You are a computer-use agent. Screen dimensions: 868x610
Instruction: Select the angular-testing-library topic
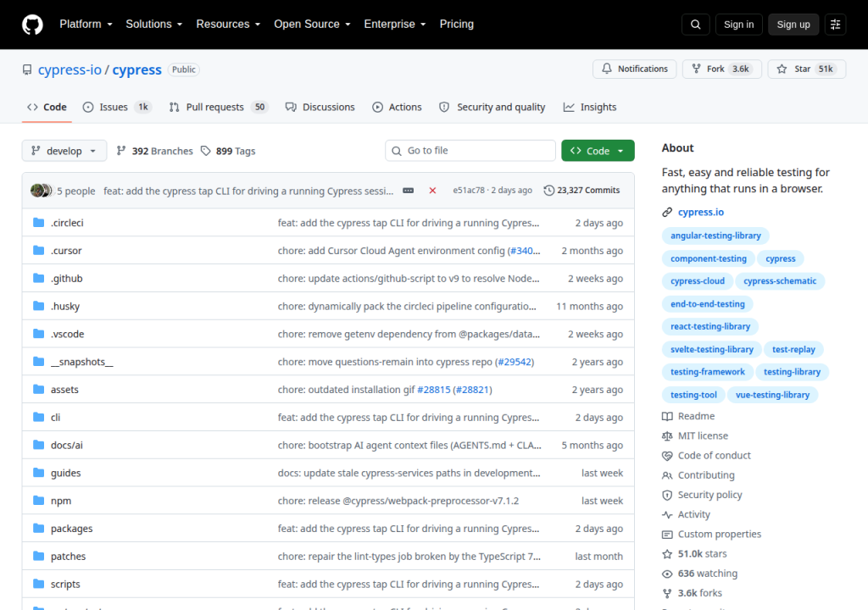click(715, 236)
